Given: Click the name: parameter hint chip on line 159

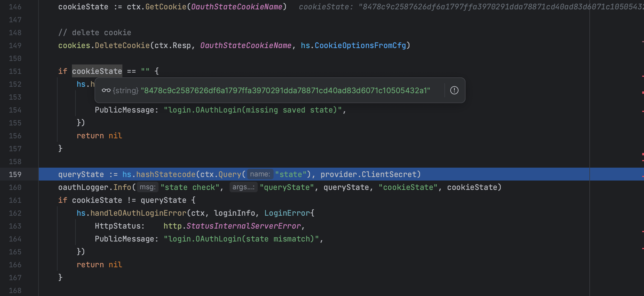Looking at the screenshot, I should 259,174.
